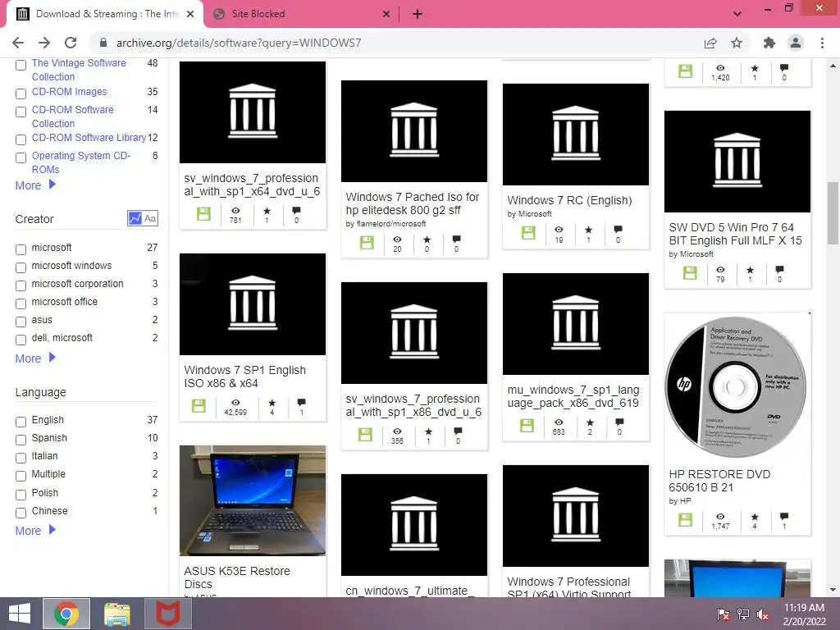Switch to the Download & Streaming tab
840x630 pixels.
[106, 14]
